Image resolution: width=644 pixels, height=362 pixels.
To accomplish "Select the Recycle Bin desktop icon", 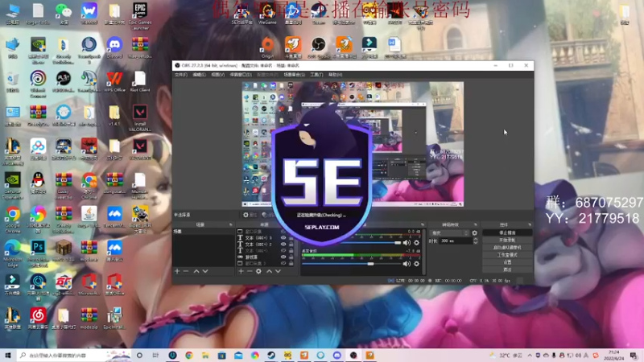I will tap(13, 82).
